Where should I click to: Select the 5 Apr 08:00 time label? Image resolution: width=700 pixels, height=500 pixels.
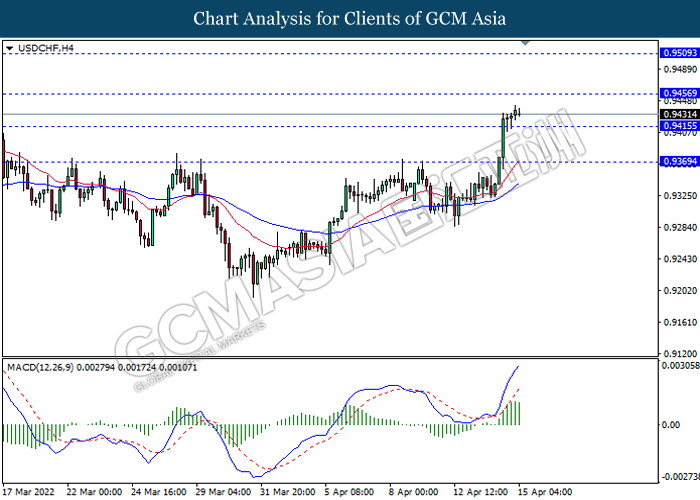(350, 492)
